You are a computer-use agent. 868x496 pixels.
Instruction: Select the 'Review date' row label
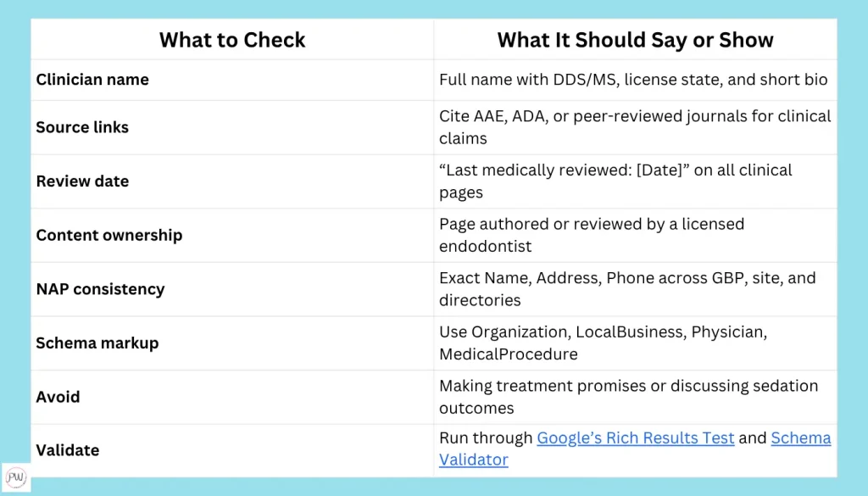point(82,181)
